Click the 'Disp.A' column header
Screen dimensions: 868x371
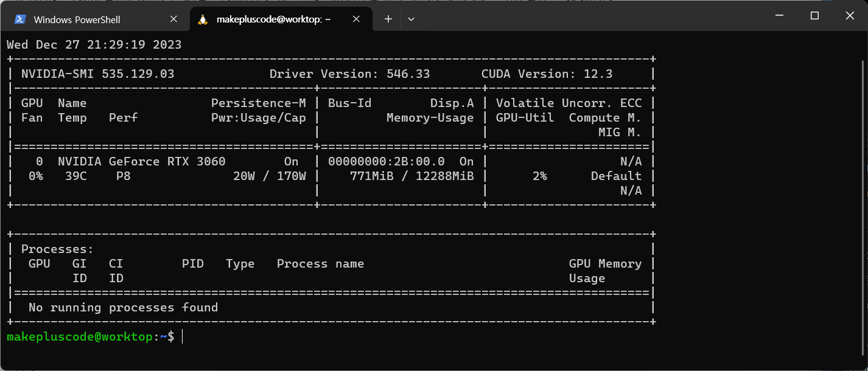point(452,103)
